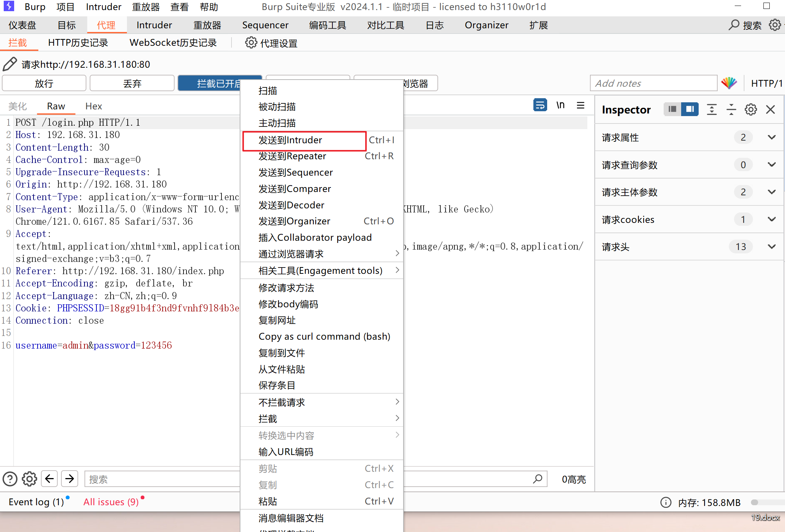Expand 请求cookies section
Viewport: 785px width, 532px height.
(772, 219)
